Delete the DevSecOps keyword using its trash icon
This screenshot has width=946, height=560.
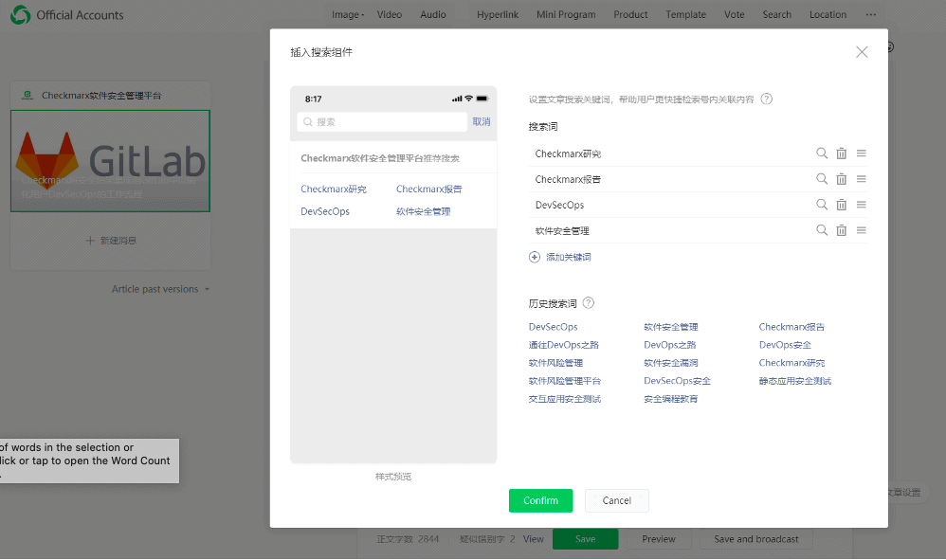pyautogui.click(x=841, y=205)
